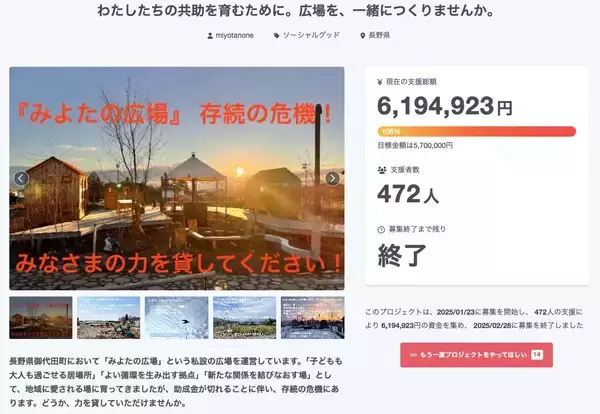Click the 106% funding progress bar
Viewport: 600px width, 414px height.
(x=476, y=131)
